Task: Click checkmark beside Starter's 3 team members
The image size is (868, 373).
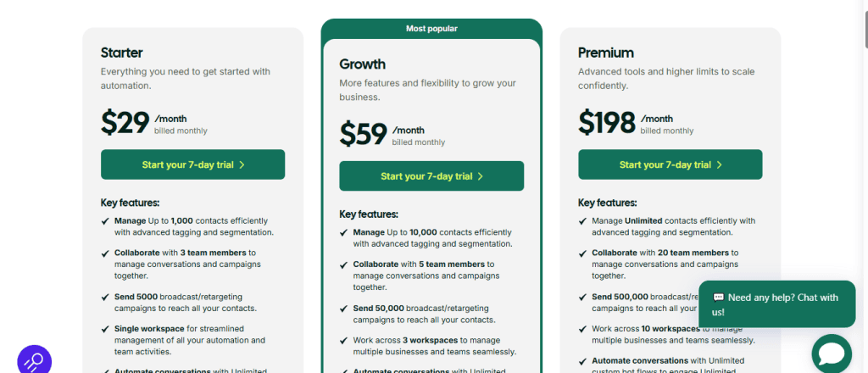Action: tap(105, 253)
